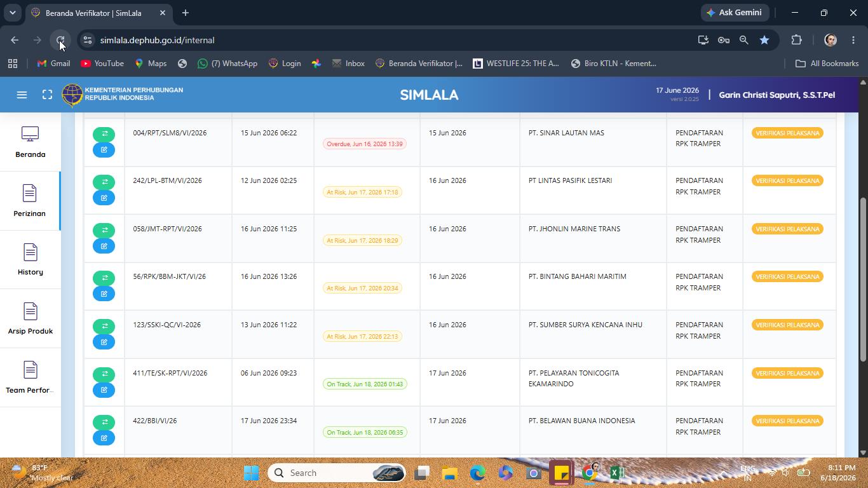Open the Chrome profile avatar
868x488 pixels.
pos(831,40)
